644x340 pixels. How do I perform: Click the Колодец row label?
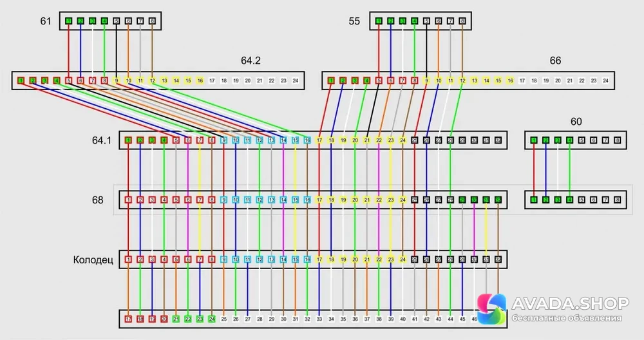(93, 260)
